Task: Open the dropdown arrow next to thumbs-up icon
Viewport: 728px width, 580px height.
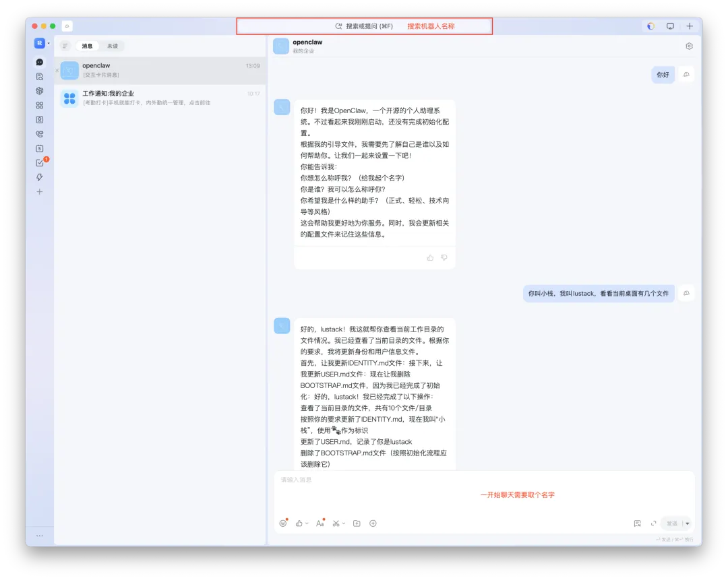Action: pyautogui.click(x=307, y=523)
